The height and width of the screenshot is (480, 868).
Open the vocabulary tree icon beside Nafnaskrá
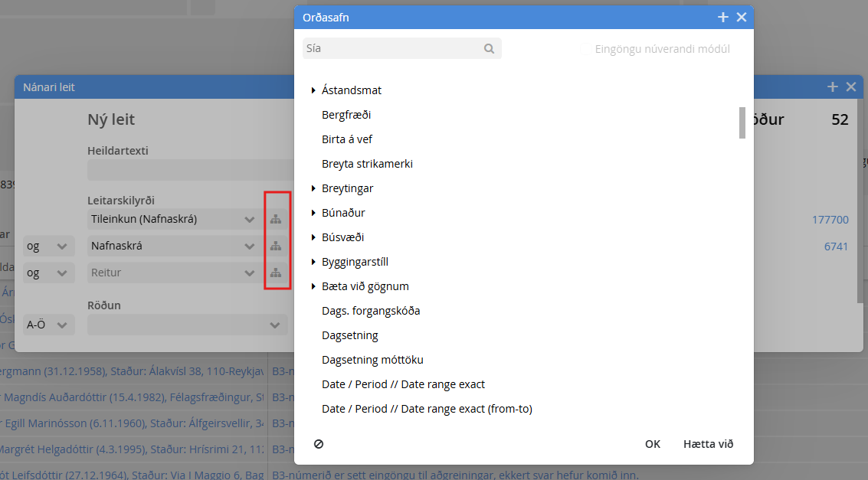276,246
